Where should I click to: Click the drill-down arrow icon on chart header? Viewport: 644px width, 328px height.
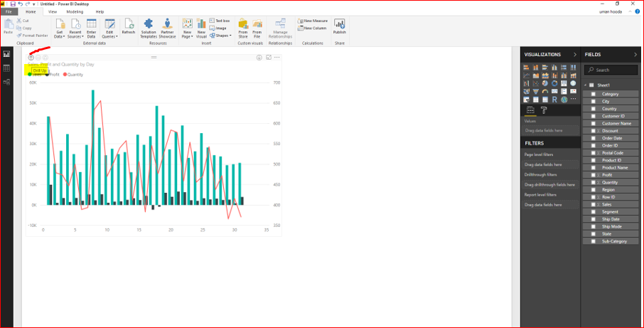point(259,58)
